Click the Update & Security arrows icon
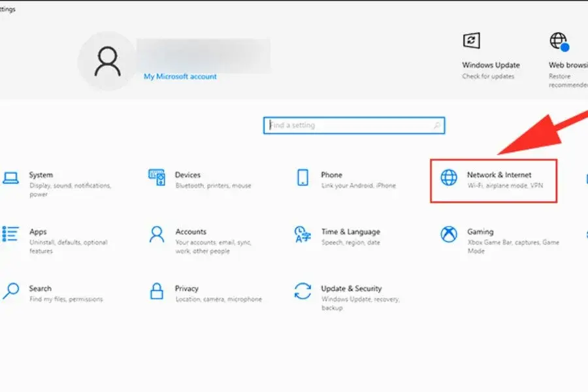The width and height of the screenshot is (588, 392). (302, 291)
